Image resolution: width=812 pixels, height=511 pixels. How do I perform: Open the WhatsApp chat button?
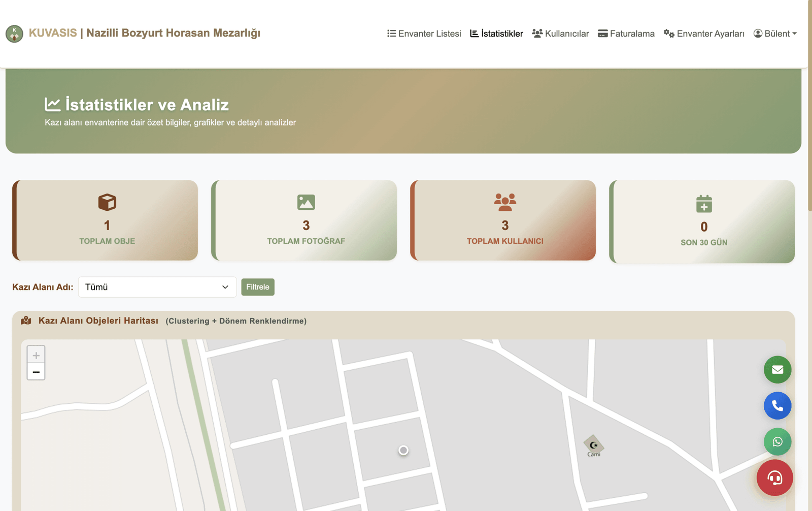point(777,442)
